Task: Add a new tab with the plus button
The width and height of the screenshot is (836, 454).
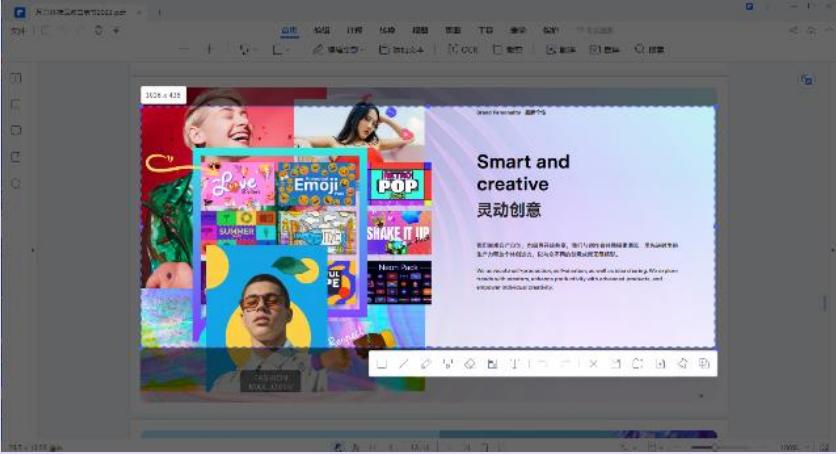Action: click(159, 12)
